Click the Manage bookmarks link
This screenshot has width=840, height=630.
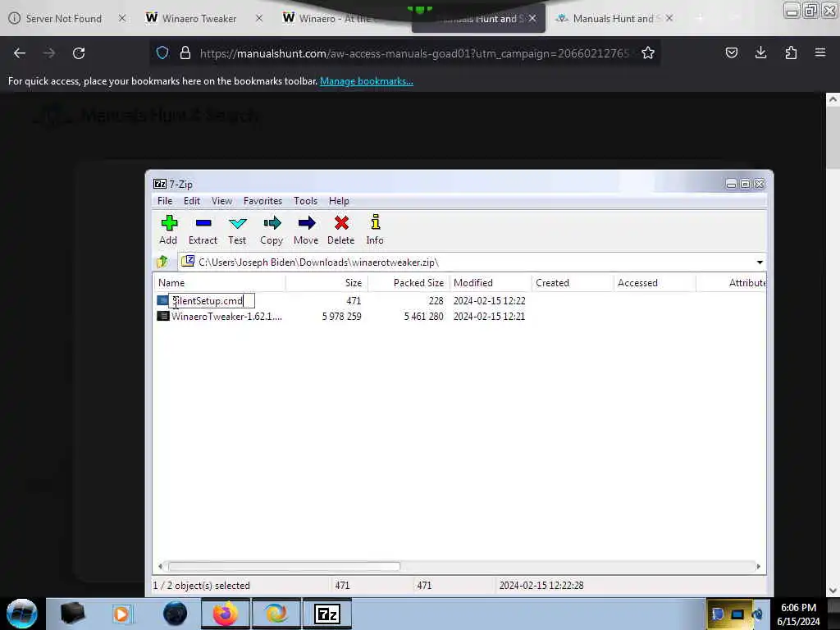(x=367, y=81)
